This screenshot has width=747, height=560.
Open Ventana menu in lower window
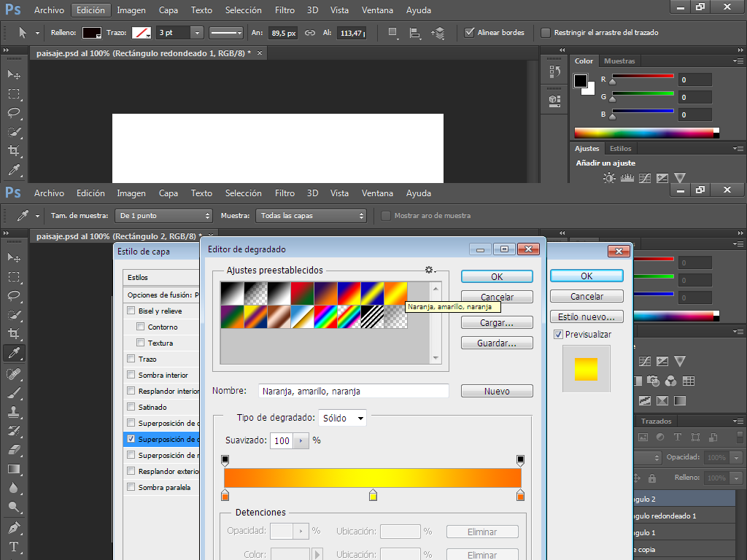377,192
